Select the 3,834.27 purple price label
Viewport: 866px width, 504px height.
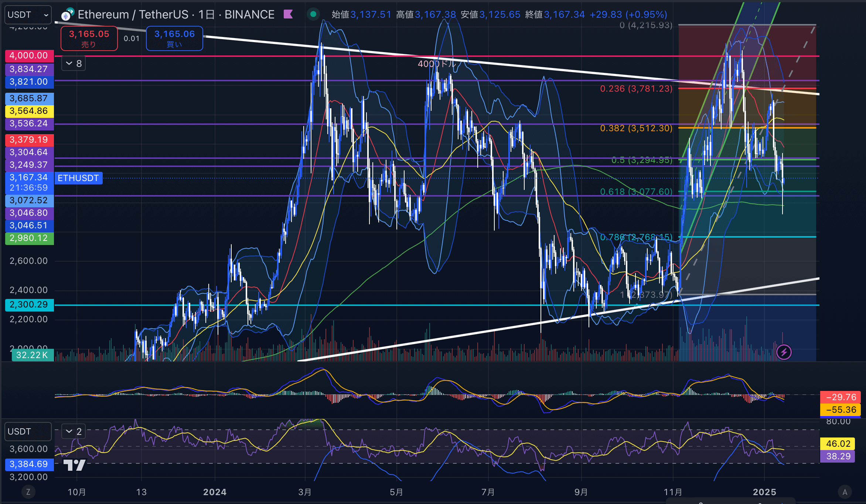(x=30, y=69)
